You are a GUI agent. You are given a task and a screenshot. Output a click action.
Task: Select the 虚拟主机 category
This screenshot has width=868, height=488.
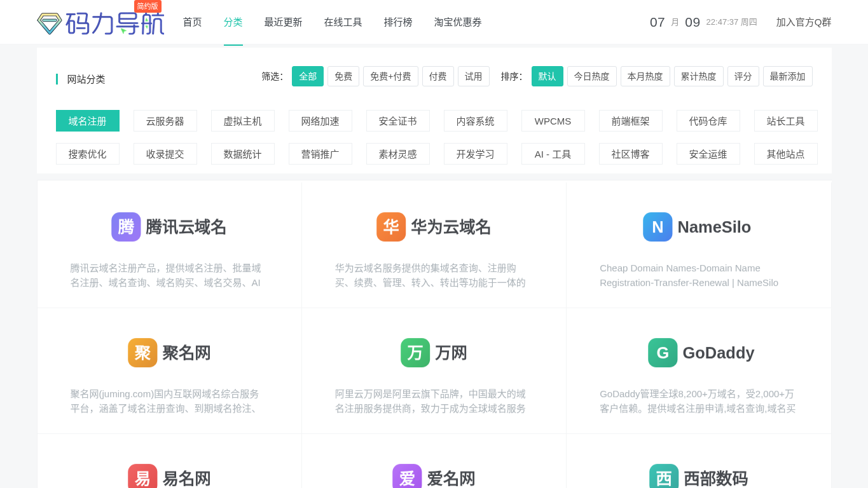(243, 121)
